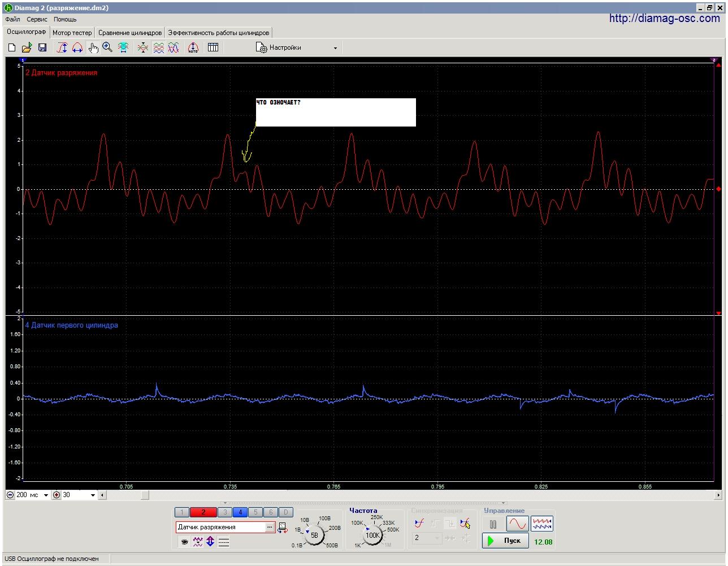Viewport: 728px width, 566px height.
Task: Click the AUTO scale icon
Action: [x=193, y=48]
